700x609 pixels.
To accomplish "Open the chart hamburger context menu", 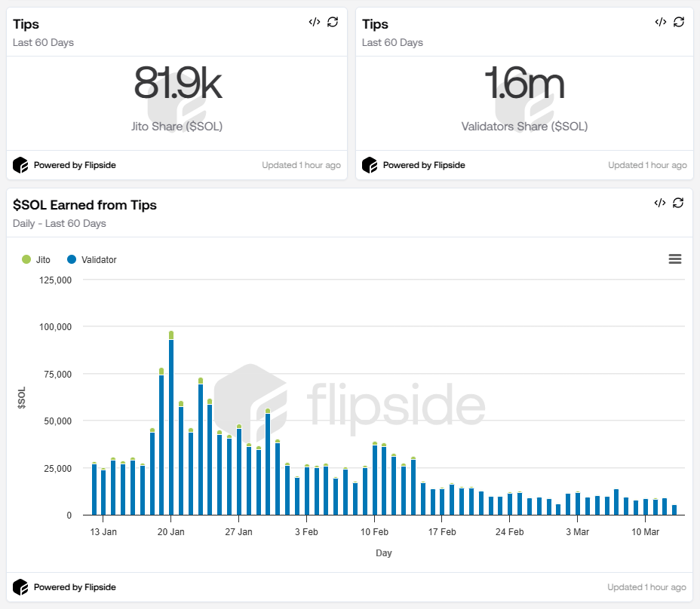I will pyautogui.click(x=675, y=259).
